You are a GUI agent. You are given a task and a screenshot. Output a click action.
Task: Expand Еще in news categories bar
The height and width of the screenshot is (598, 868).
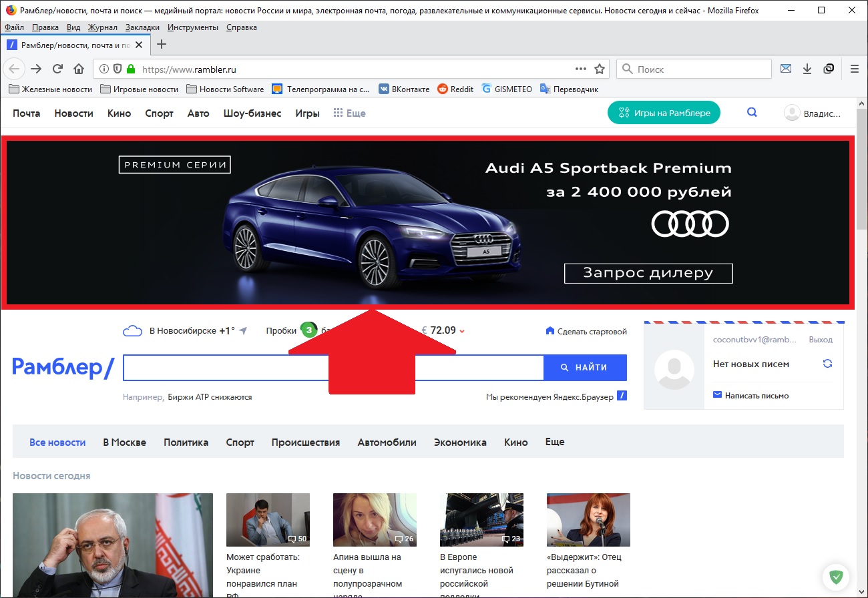click(555, 442)
